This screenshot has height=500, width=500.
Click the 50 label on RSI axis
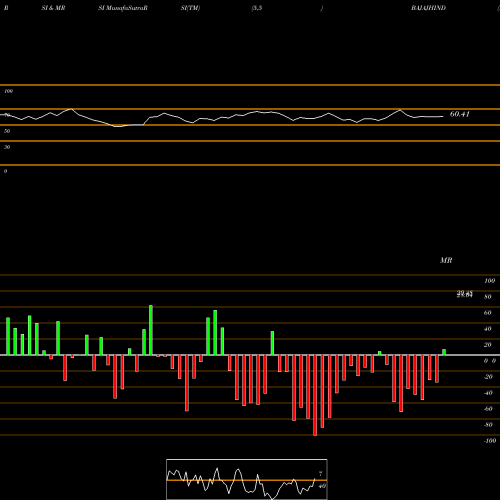pyautogui.click(x=7, y=131)
